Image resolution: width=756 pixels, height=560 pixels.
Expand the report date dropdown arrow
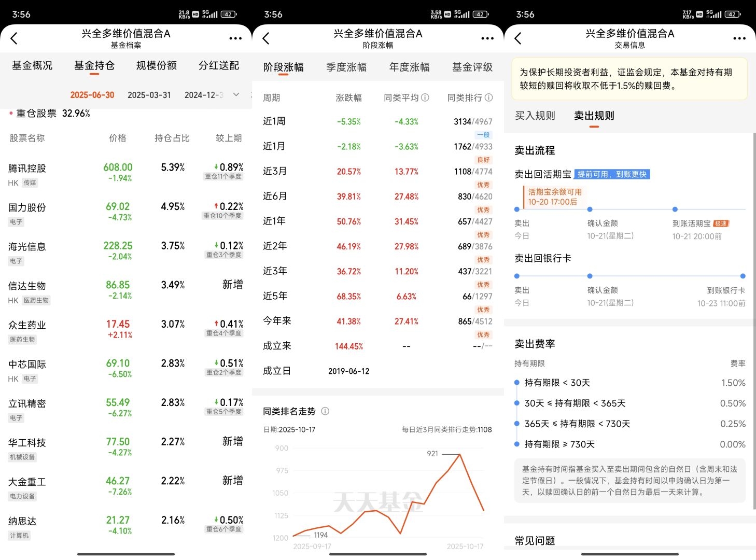pos(236,94)
